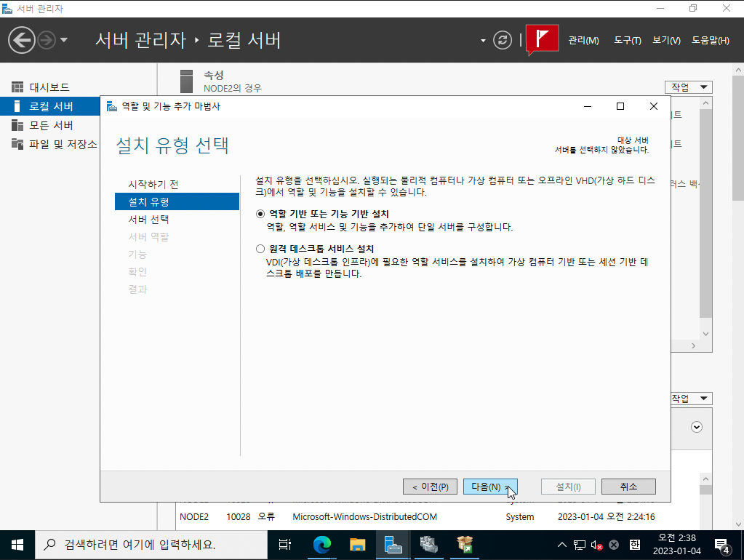Viewport: 744px width, 560px height.
Task: Select 로컬 서버 in the left navigation
Action: tap(50, 106)
